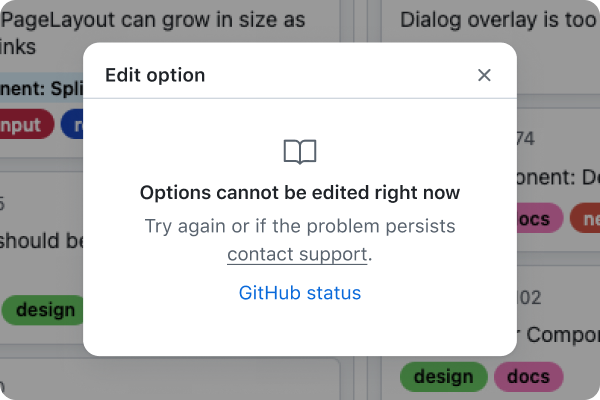Click the Edit option dialog title
Image resolution: width=600 pixels, height=400 pixels.
click(x=155, y=75)
